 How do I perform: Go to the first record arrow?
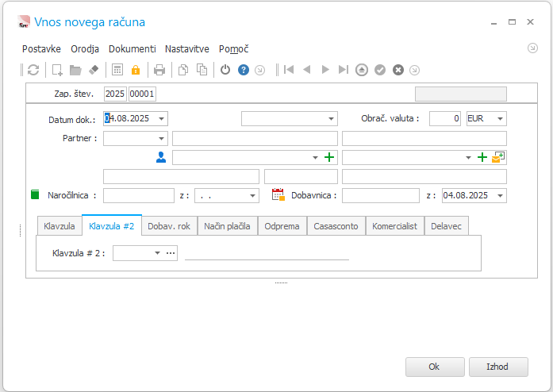pos(289,70)
